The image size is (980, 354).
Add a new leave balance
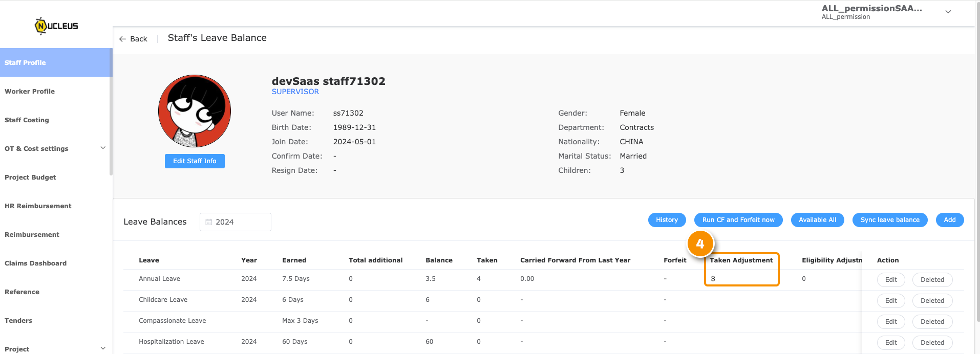click(950, 220)
